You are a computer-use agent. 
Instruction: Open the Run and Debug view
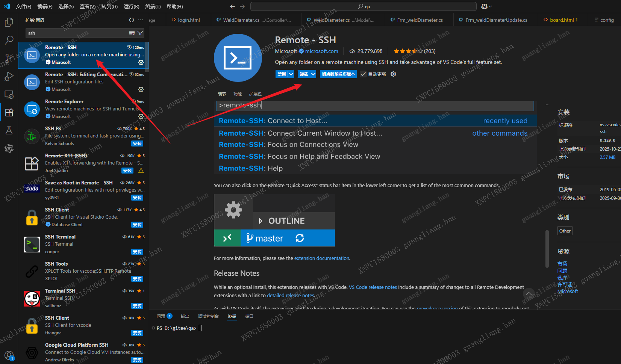coord(9,76)
